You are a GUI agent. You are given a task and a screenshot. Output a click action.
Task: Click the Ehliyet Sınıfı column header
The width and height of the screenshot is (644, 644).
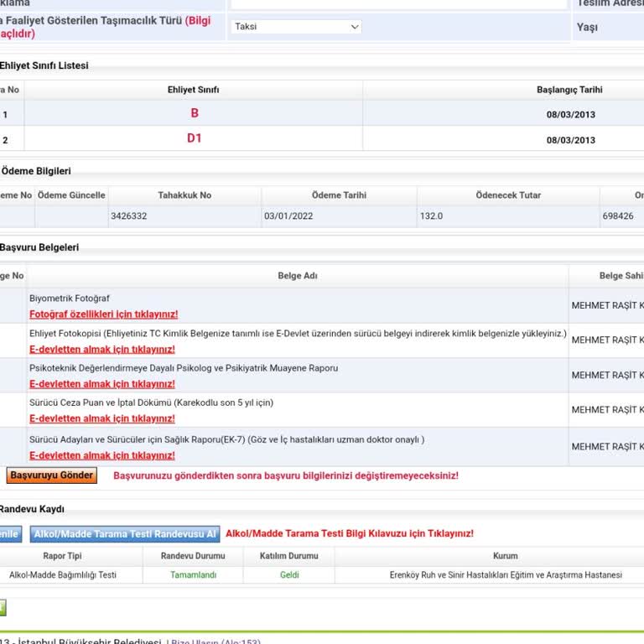[193, 90]
